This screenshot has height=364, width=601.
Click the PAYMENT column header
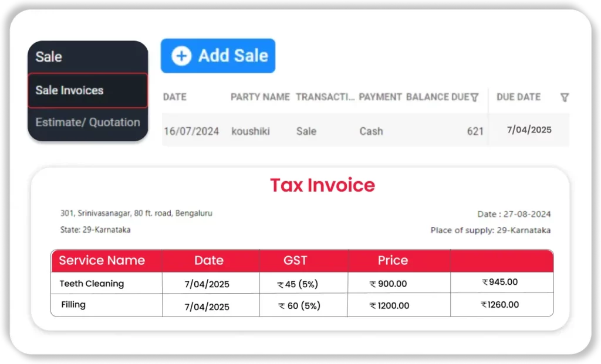coord(380,97)
